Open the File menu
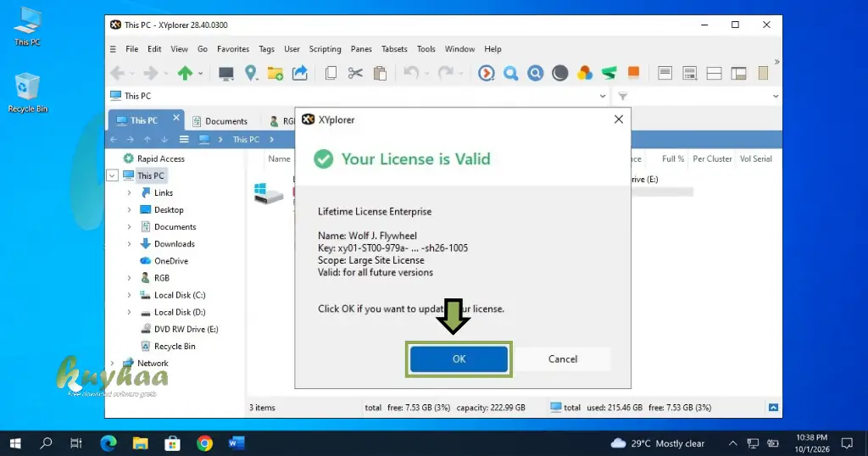868x456 pixels. coord(131,48)
